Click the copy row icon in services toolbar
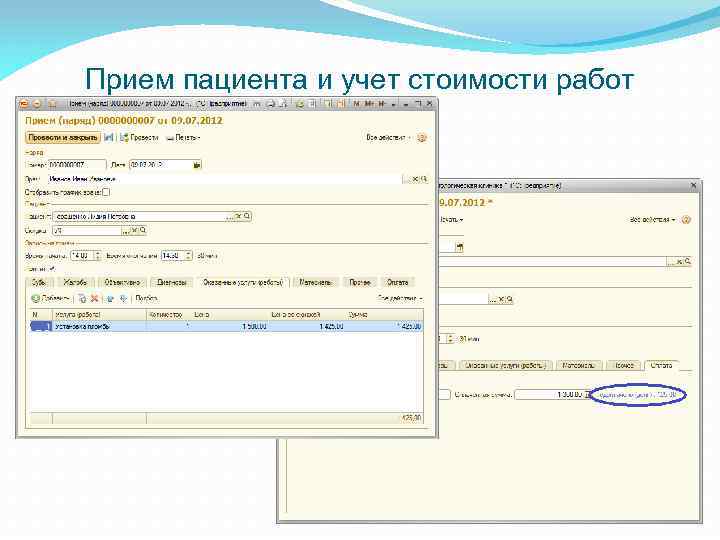 (82, 298)
